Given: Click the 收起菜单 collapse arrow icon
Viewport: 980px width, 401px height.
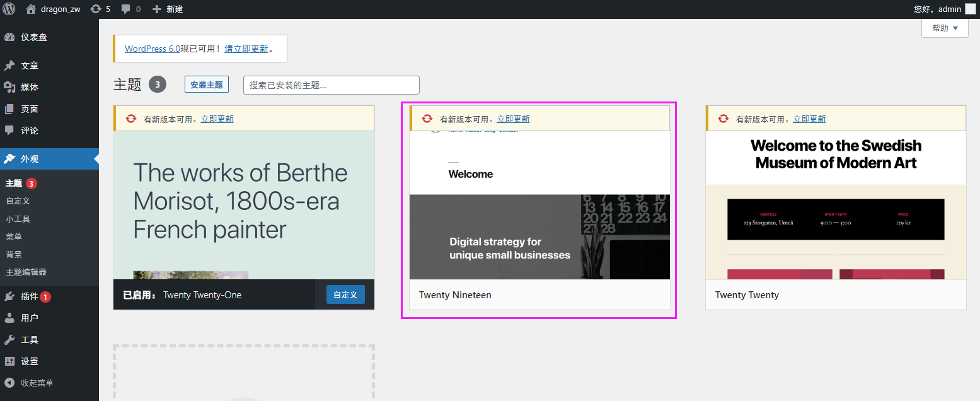Looking at the screenshot, I should [9, 383].
